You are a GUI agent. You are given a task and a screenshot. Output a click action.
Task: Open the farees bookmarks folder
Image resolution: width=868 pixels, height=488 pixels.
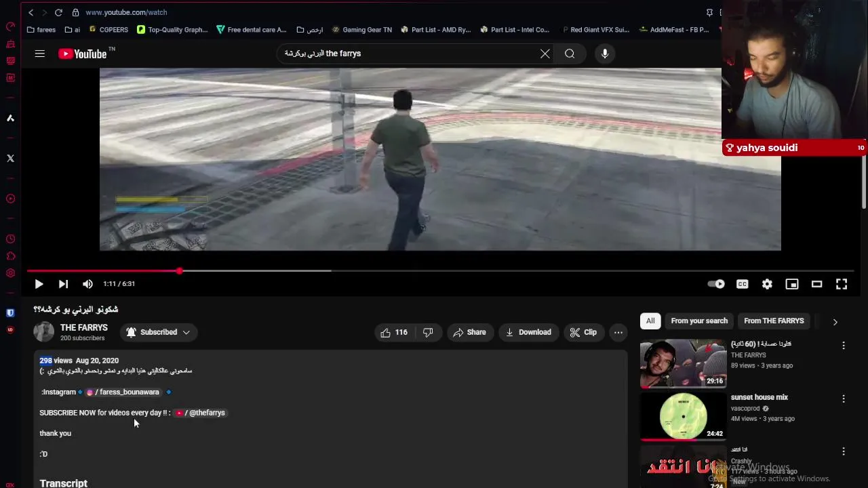tap(41, 30)
